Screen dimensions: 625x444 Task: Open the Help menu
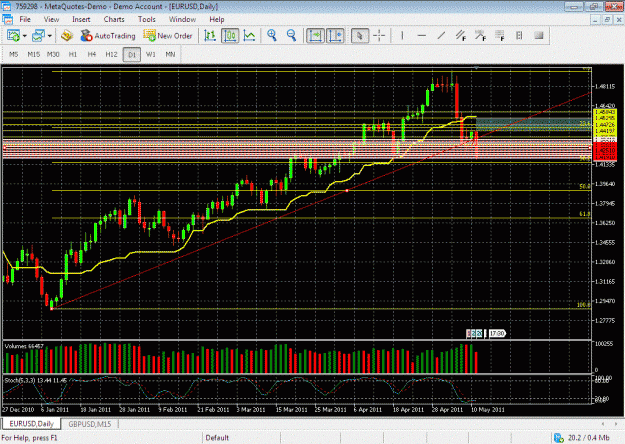217,19
